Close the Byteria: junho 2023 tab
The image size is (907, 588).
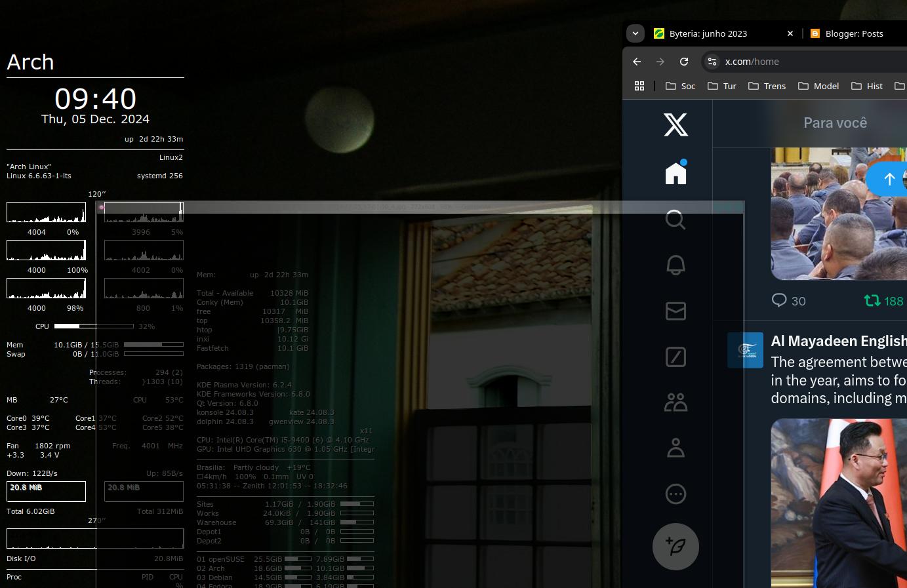pyautogui.click(x=790, y=33)
